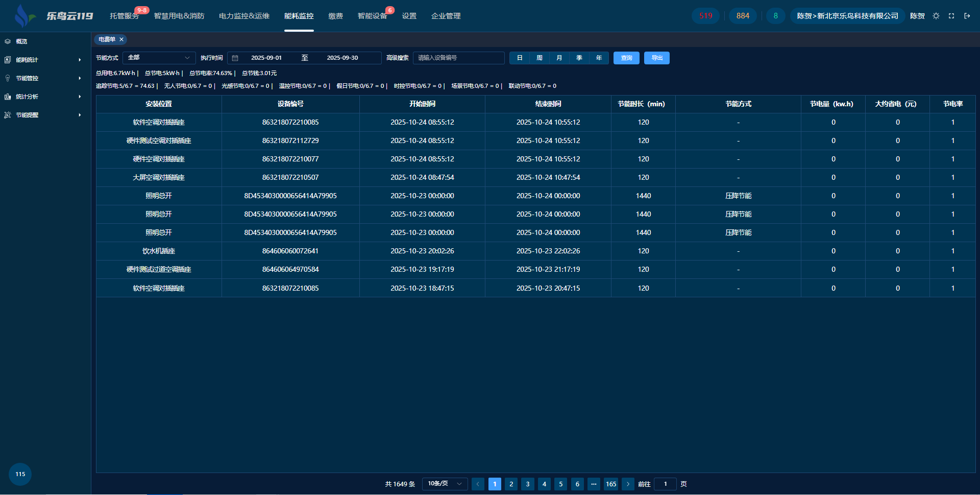Viewport: 980px width, 495px height.
Task: Open the 电力监控&运维 top menu
Action: click(x=244, y=16)
